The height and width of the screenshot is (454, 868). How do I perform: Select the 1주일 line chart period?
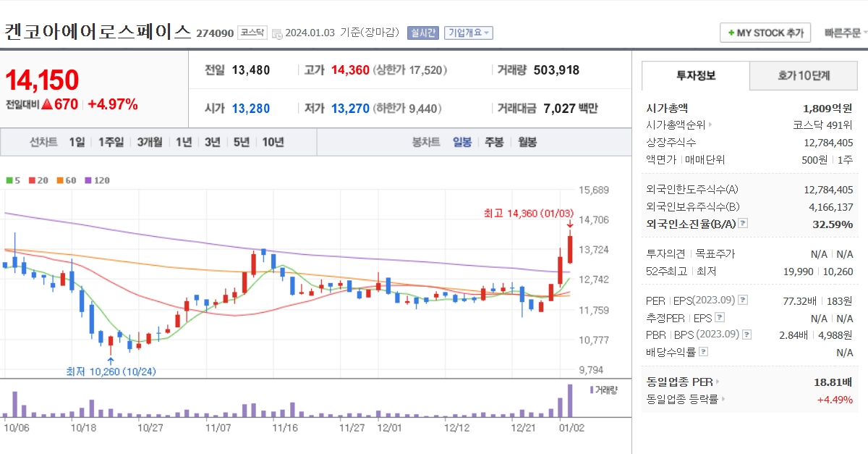pos(111,142)
